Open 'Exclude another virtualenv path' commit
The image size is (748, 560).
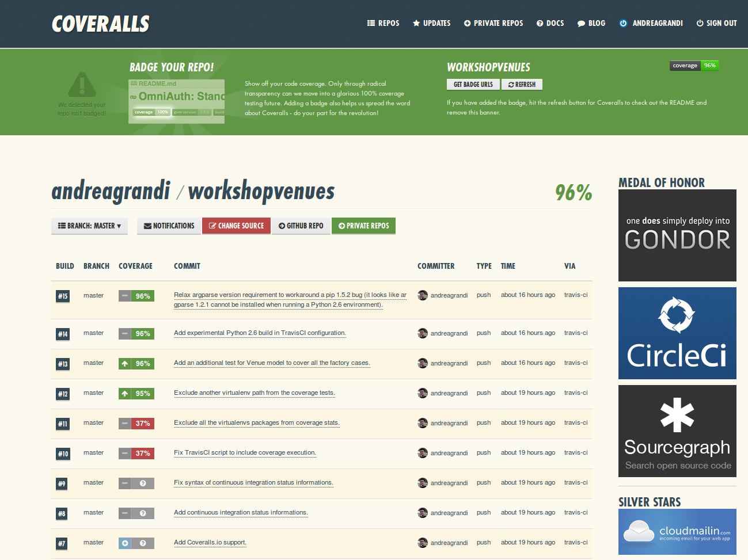(x=255, y=393)
